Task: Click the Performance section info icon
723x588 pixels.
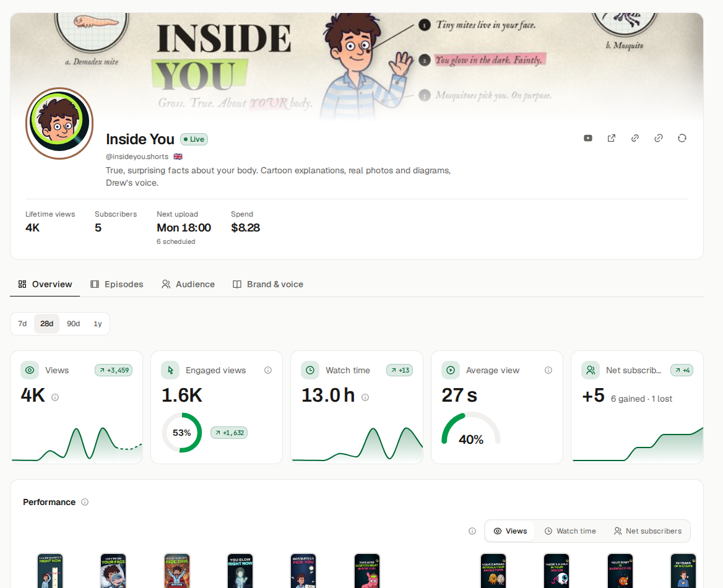Action: coord(85,502)
